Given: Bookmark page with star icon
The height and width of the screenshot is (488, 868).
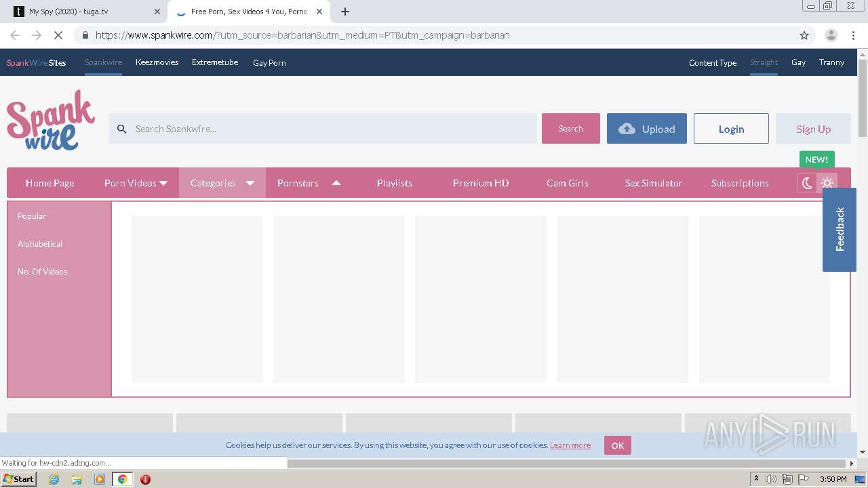Looking at the screenshot, I should tap(804, 35).
